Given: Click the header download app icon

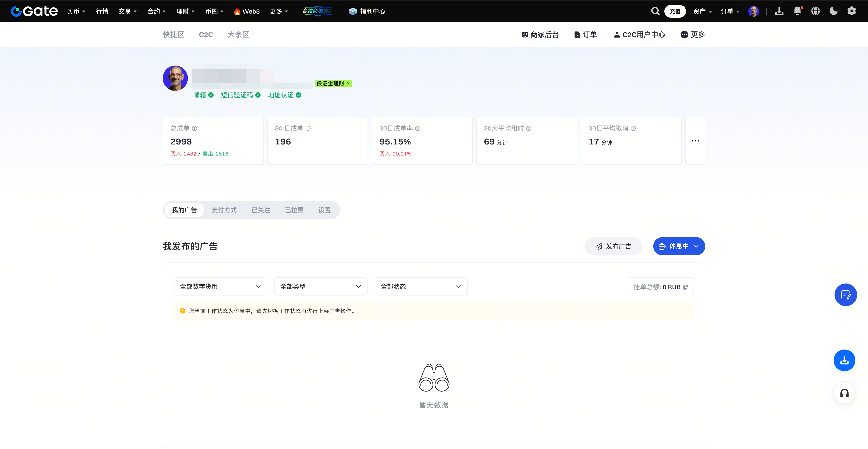Looking at the screenshot, I should [779, 11].
